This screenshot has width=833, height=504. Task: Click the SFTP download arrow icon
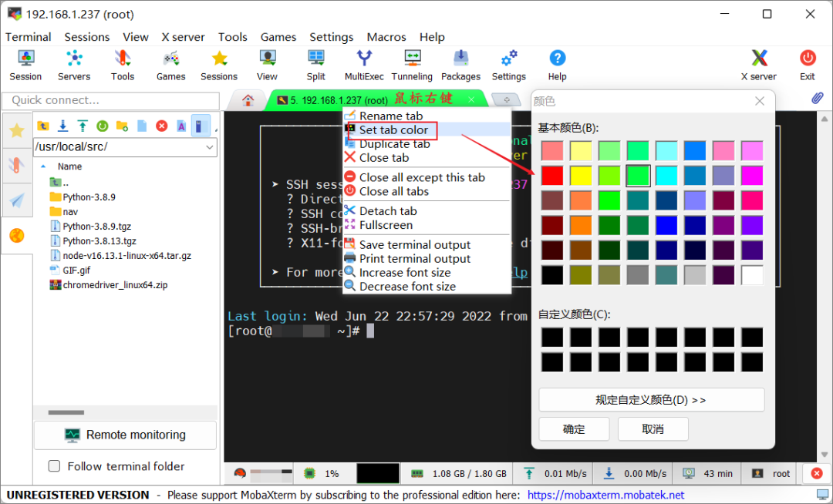pos(62,126)
